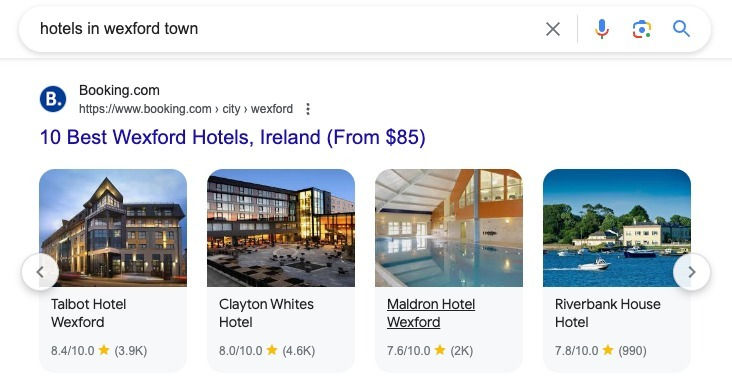The image size is (732, 386).
Task: Open the Maldron Hotel pool photo
Action: pyautogui.click(x=449, y=228)
